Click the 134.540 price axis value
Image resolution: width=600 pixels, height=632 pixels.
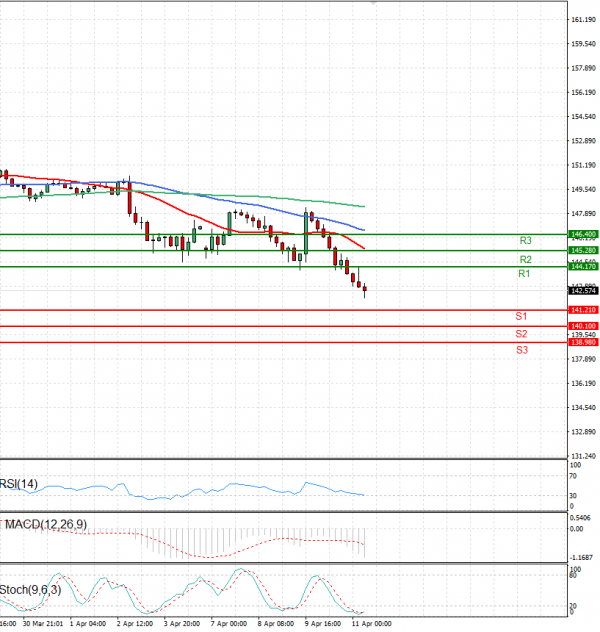[x=583, y=408]
